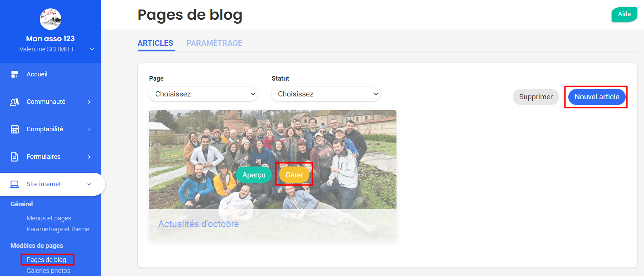Click the Général section heading
644x276 pixels.
point(21,204)
